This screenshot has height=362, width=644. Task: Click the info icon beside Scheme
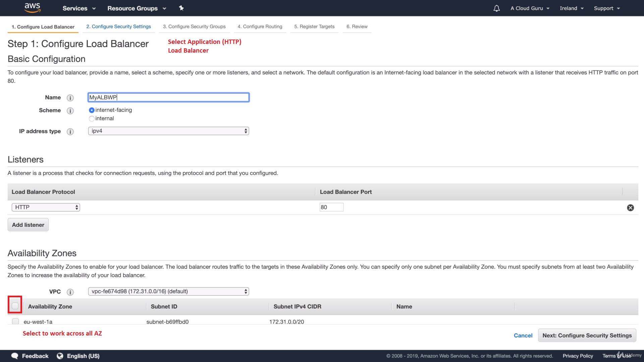pyautogui.click(x=70, y=111)
